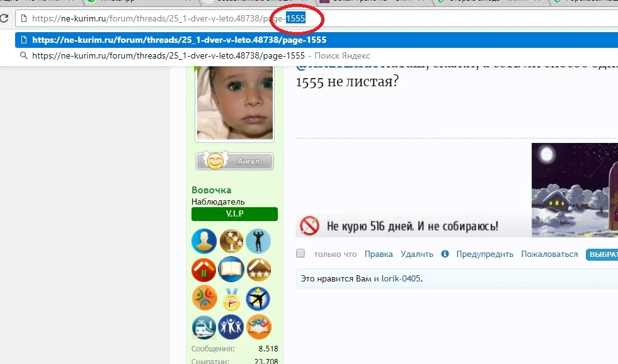Image resolution: width=618 pixels, height=364 pixels.
Task: Enable the 'только что' checkbox
Action: pos(300,253)
